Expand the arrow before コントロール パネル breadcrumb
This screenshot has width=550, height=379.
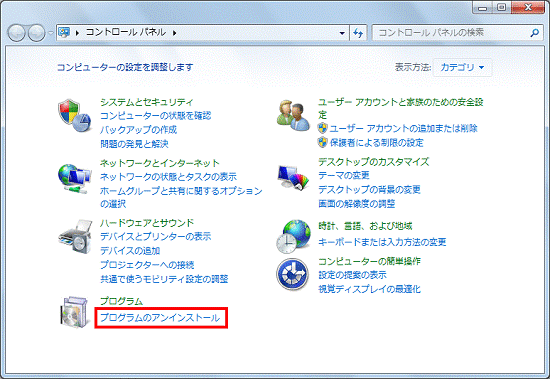coord(77,33)
